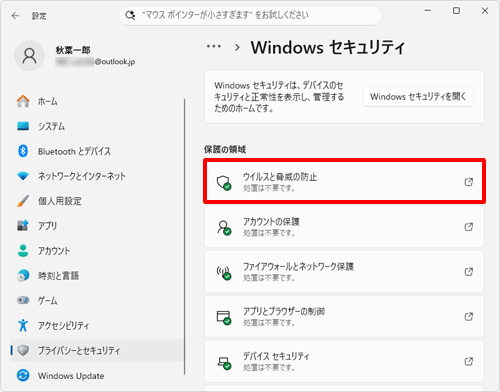
Task: Click the network Wi-Fi icon
Action: pyautogui.click(x=23, y=176)
